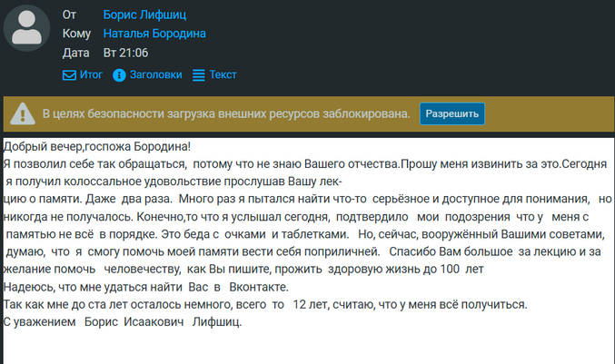Click the line starting Так как мне до ста лет
Screen dimensions: 615x364
pyautogui.click(x=265, y=304)
